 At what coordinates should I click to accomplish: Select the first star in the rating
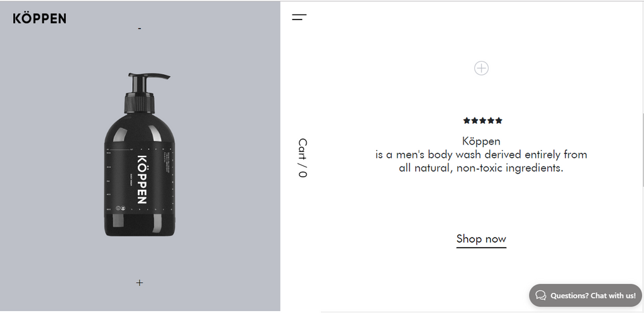(467, 121)
